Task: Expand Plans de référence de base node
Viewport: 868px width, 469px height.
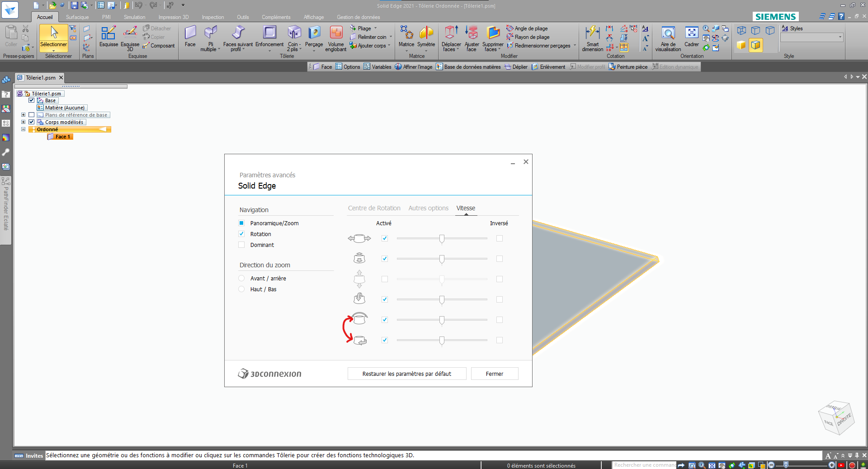Action: 24,115
